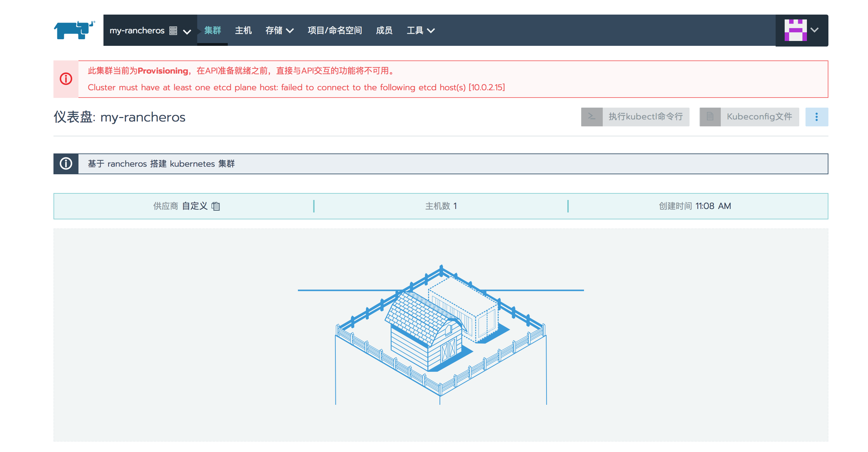Open the vertical ellipsis actions menu
The image size is (868, 452).
817,117
